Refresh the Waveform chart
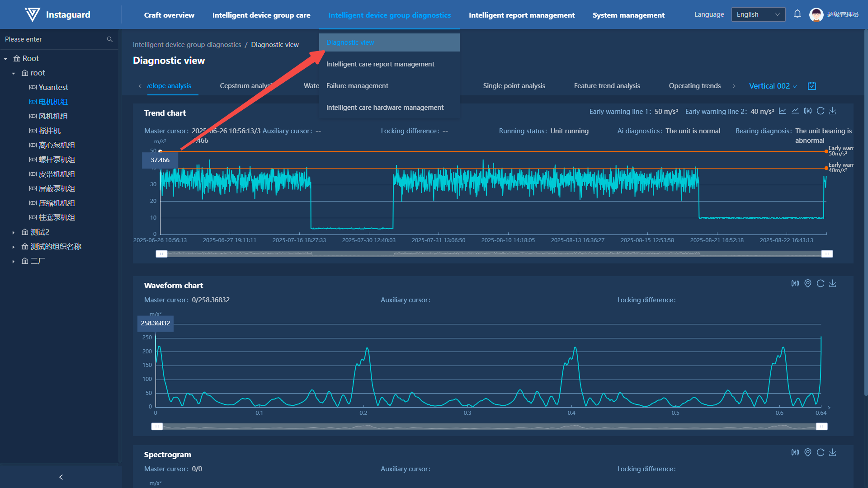 [x=821, y=283]
